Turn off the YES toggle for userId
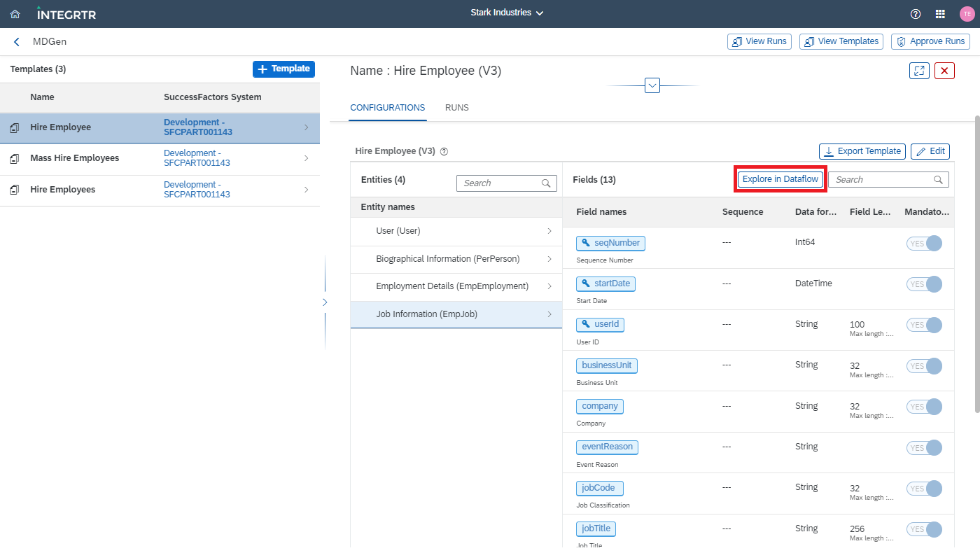 [x=924, y=325]
